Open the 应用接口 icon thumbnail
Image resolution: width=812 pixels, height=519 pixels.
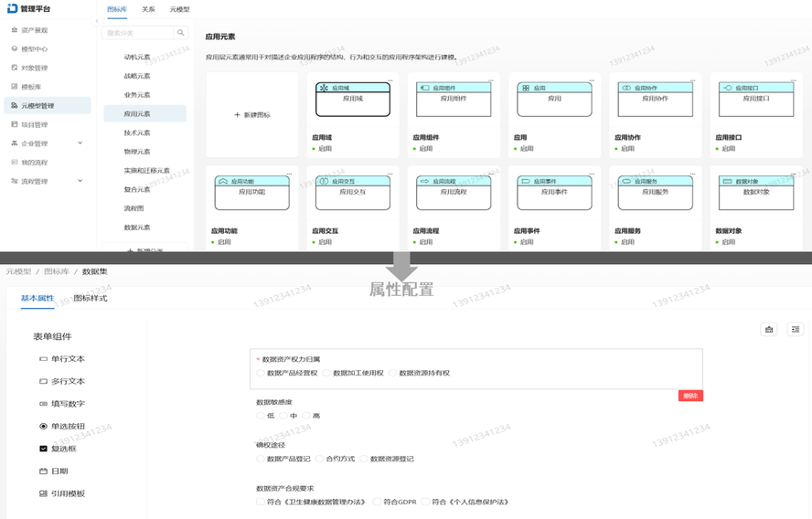click(756, 100)
